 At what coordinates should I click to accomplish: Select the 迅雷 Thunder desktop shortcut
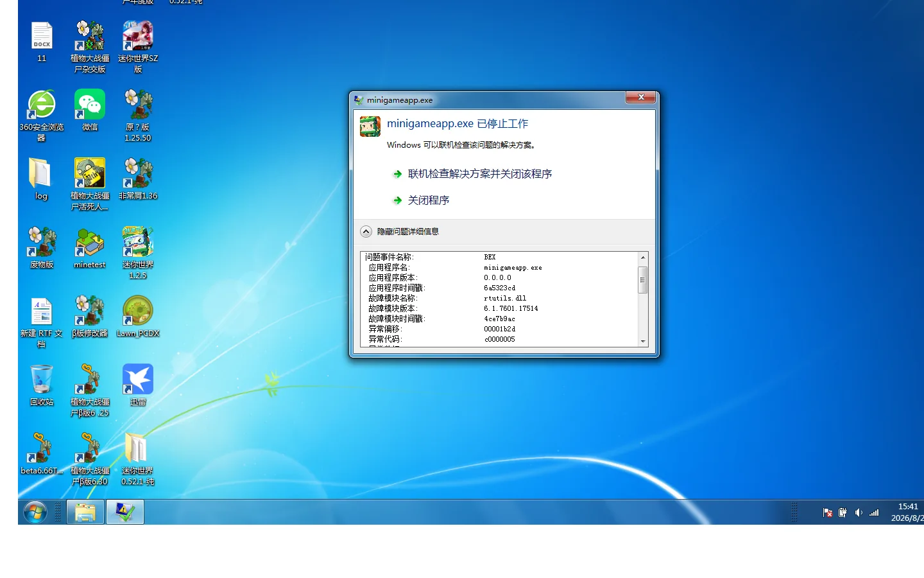(138, 385)
